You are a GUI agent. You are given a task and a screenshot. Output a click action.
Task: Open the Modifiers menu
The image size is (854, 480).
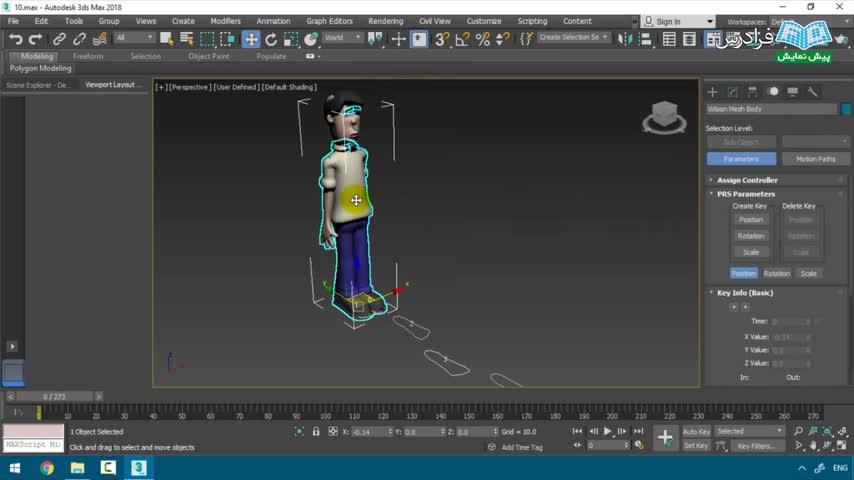pyautogui.click(x=225, y=21)
